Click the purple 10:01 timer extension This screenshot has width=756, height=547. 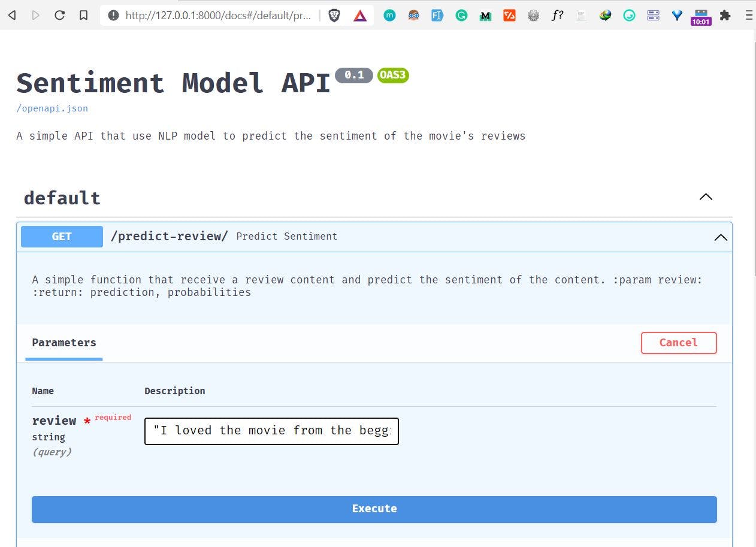(701, 17)
